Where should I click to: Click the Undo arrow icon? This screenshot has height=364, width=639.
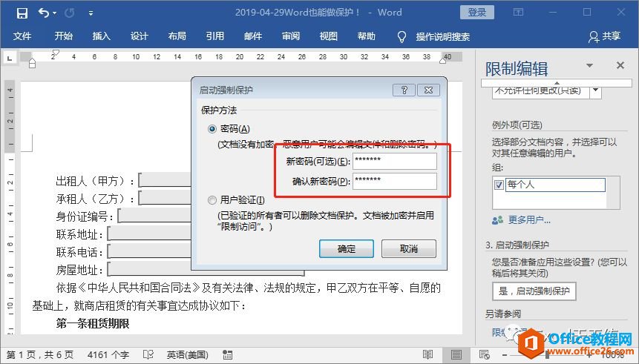click(44, 13)
